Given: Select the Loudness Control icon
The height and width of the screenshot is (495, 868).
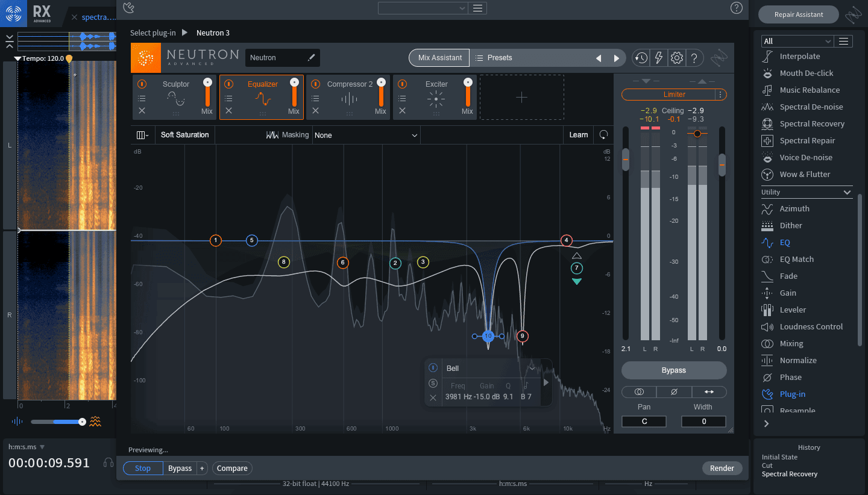Looking at the screenshot, I should pos(767,326).
